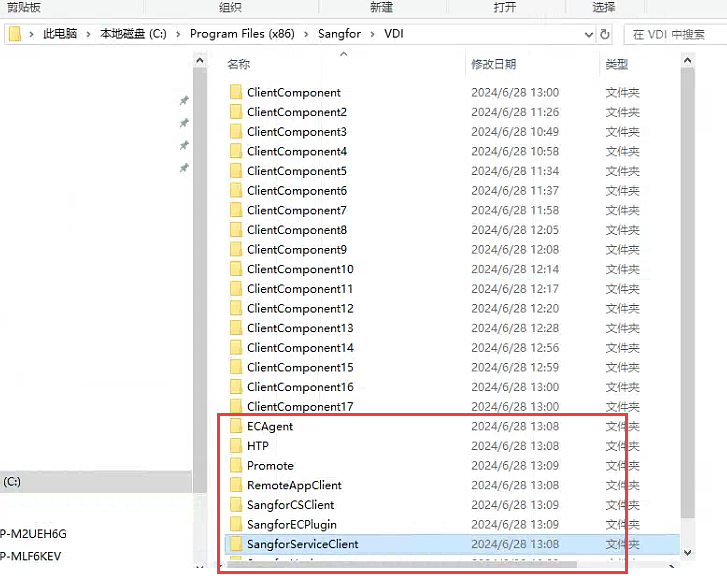Select P-M2UEH6G entry in navigation pane
The height and width of the screenshot is (578, 727).
click(x=33, y=534)
